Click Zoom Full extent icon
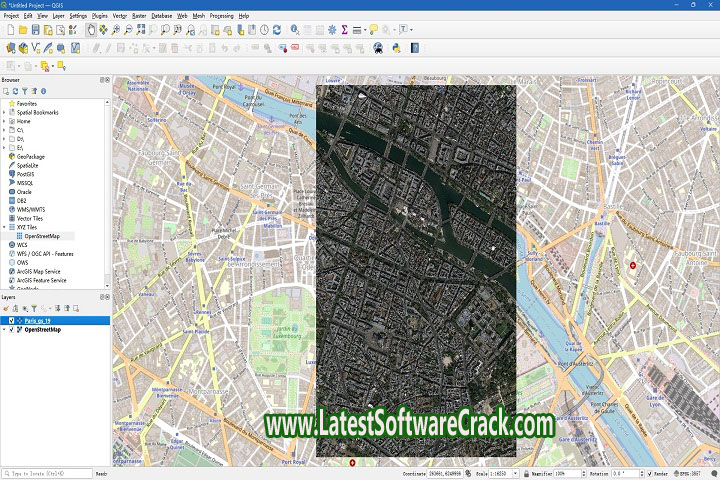Image resolution: width=720 pixels, height=480 pixels. coord(141,30)
